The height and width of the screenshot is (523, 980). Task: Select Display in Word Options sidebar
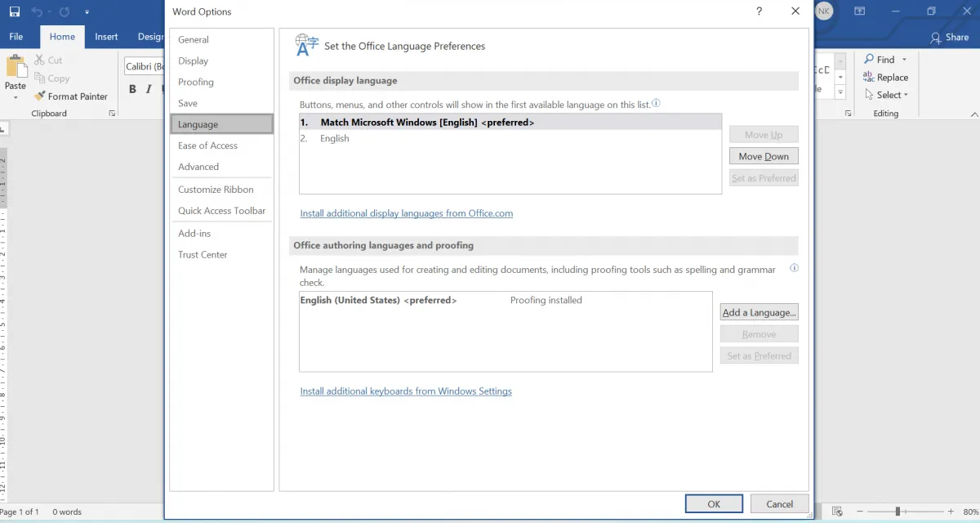(x=221, y=60)
